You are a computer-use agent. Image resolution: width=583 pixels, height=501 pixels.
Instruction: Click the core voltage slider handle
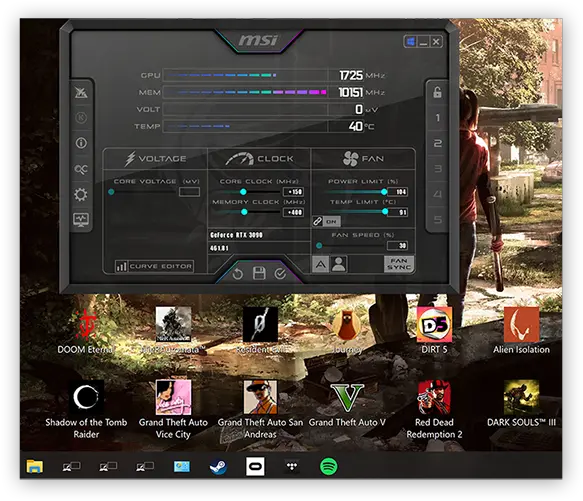click(111, 192)
